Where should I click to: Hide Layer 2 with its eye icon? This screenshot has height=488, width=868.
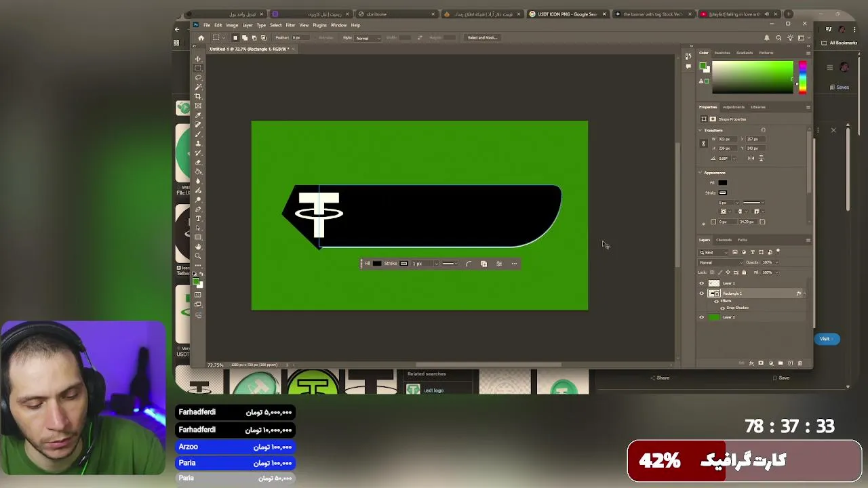702,317
